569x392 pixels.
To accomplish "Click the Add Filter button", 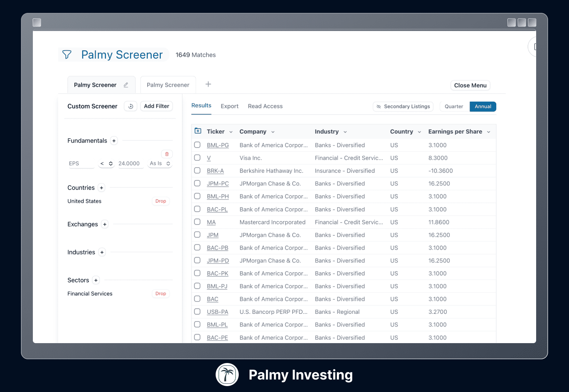I will point(157,106).
